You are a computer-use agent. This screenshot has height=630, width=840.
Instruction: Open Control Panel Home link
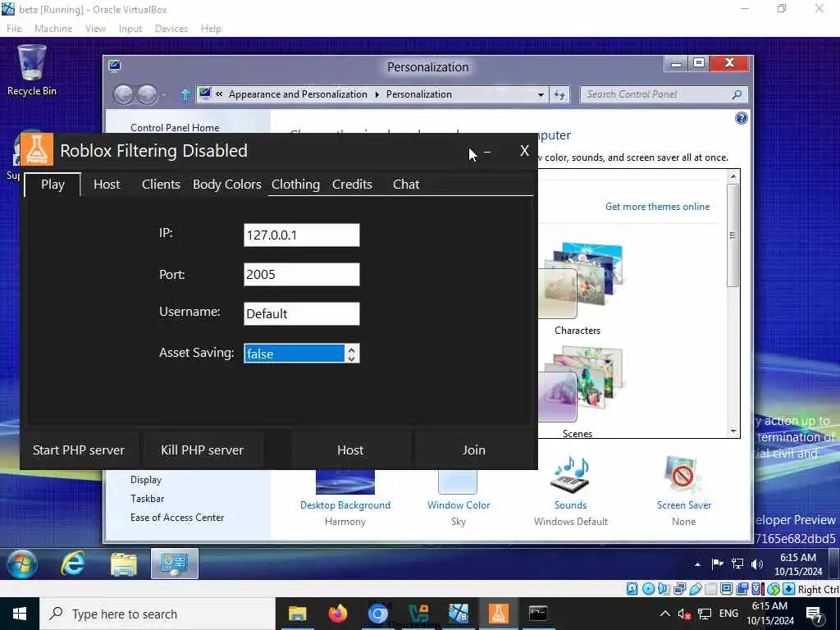[x=175, y=127]
